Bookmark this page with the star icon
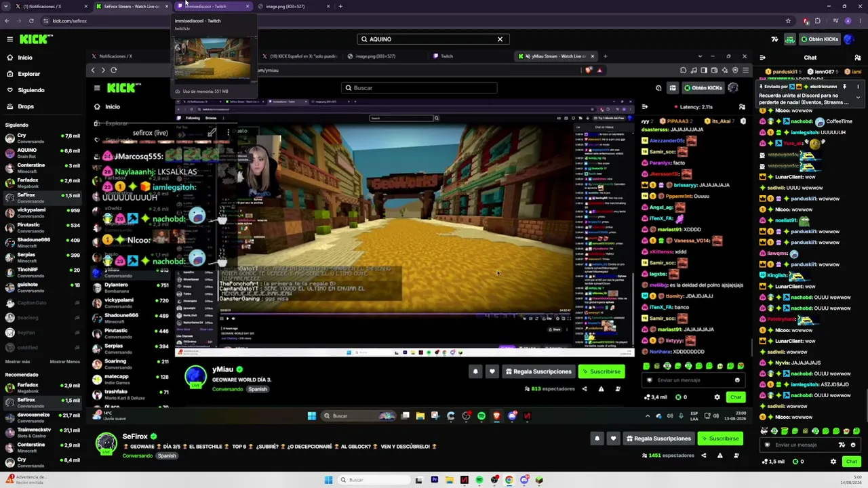Screen dimensions: 868x488 click(788, 21)
